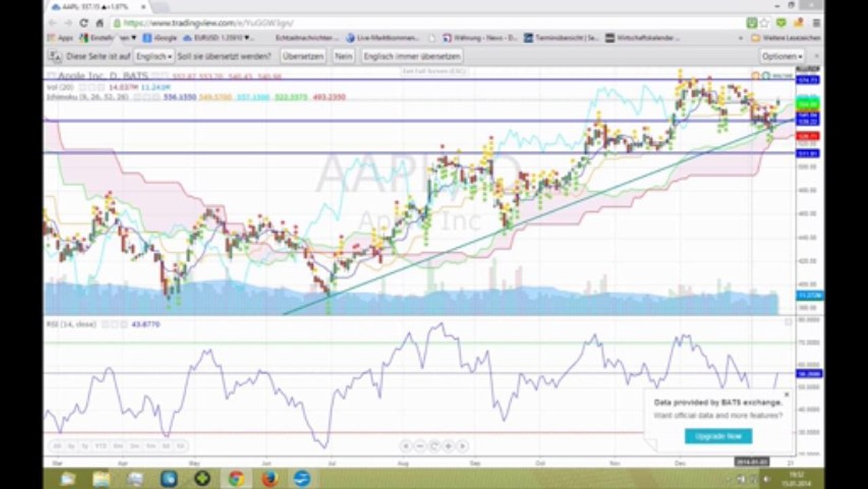Open the green cross app in taskbar
The height and width of the screenshot is (489, 868).
tap(202, 479)
